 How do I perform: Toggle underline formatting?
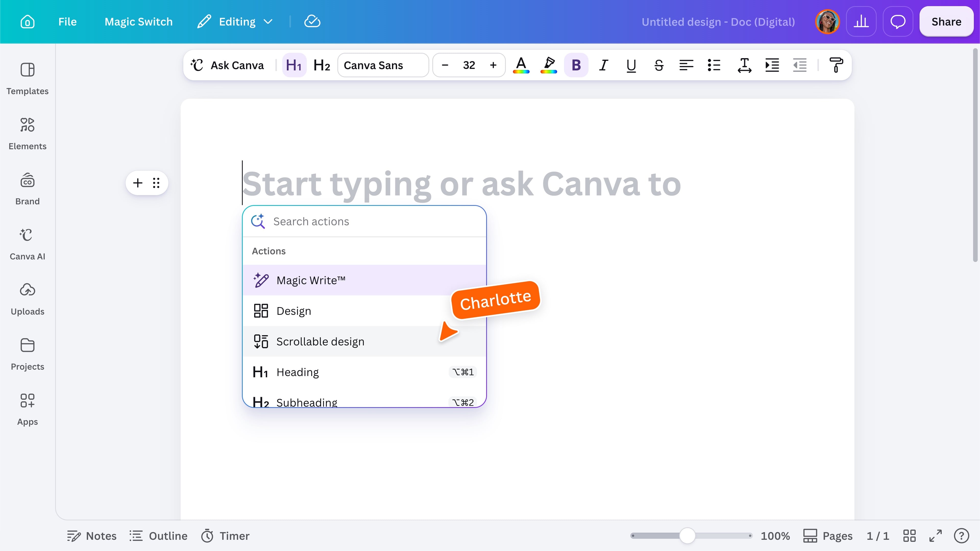click(631, 65)
